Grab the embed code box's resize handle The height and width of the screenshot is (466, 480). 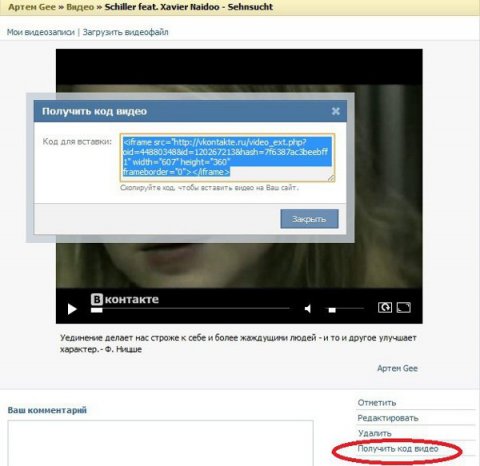coord(331,178)
